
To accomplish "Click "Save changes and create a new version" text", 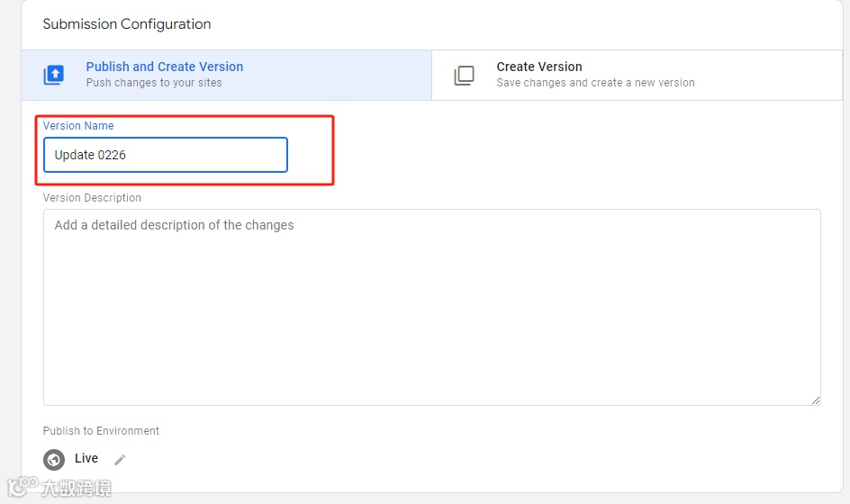I will coord(595,83).
